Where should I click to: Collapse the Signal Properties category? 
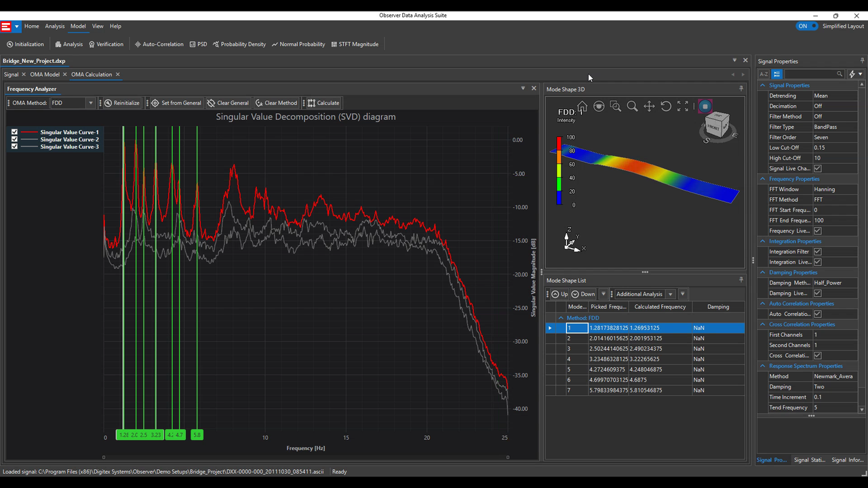(x=762, y=85)
